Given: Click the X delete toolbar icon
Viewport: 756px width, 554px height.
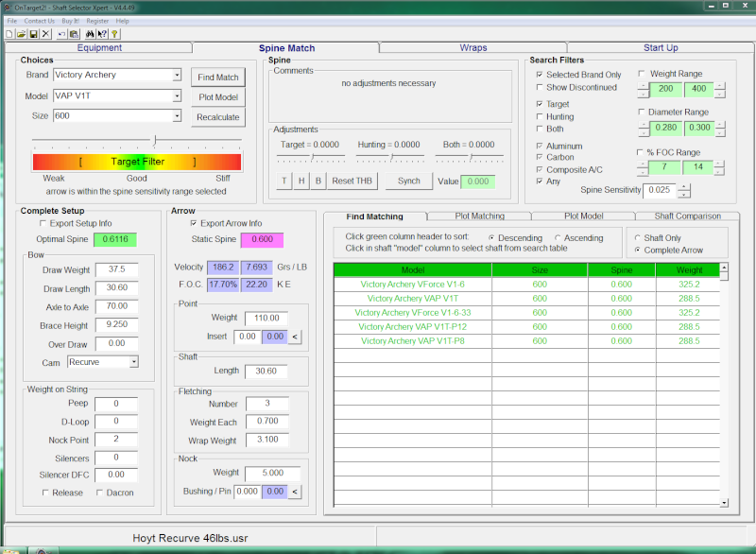Looking at the screenshot, I should tap(45, 34).
